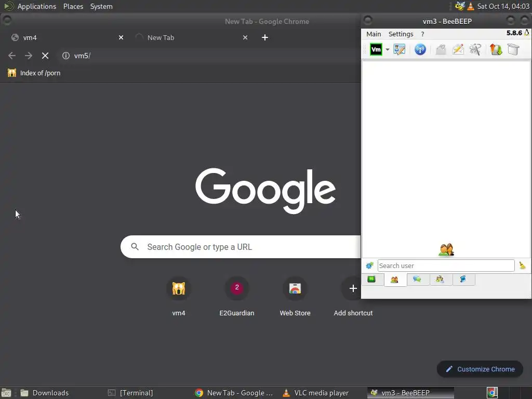Click the penguin icon next to version 5.8.6
The width and height of the screenshot is (532, 399).
click(x=527, y=33)
